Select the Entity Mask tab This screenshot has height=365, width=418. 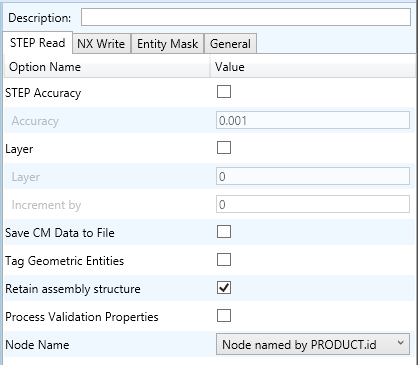click(167, 44)
